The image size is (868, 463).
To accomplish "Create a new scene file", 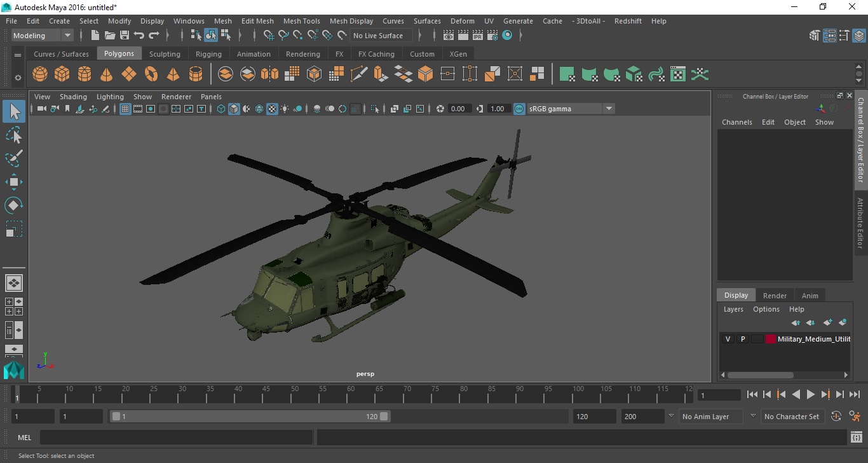I will pos(95,36).
